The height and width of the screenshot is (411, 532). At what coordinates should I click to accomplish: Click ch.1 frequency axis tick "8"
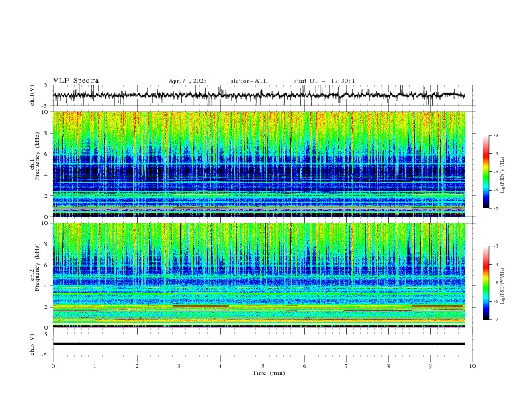click(48, 133)
